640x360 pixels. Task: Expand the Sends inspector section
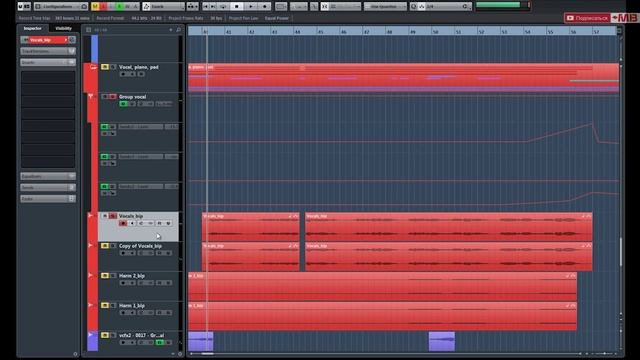(48, 187)
